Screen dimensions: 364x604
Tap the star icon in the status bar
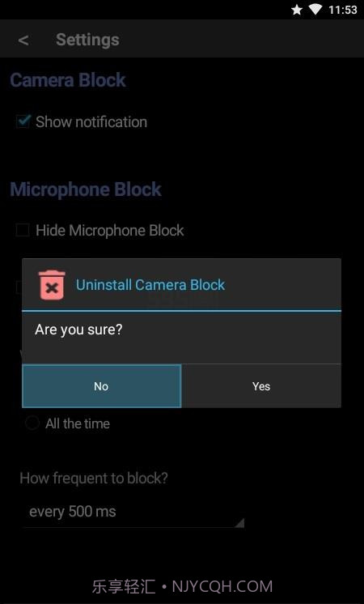297,10
